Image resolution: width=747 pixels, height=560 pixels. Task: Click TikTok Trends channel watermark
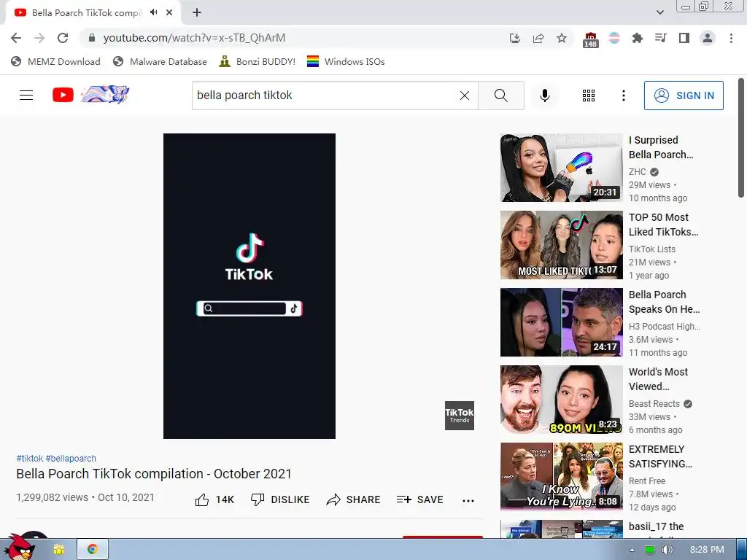click(460, 415)
